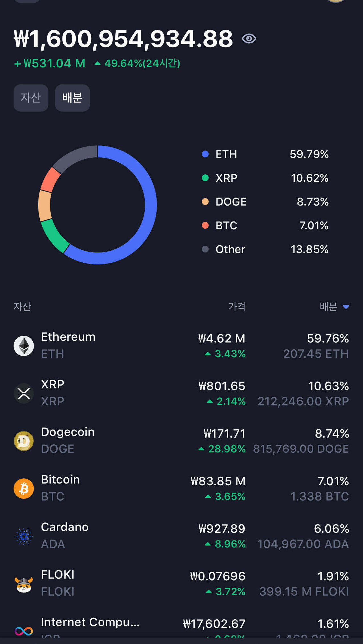Switch to the 자산 tab

31,98
